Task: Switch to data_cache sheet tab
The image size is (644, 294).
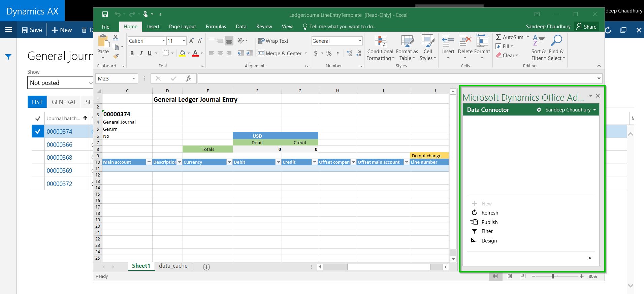Action: coord(173,266)
